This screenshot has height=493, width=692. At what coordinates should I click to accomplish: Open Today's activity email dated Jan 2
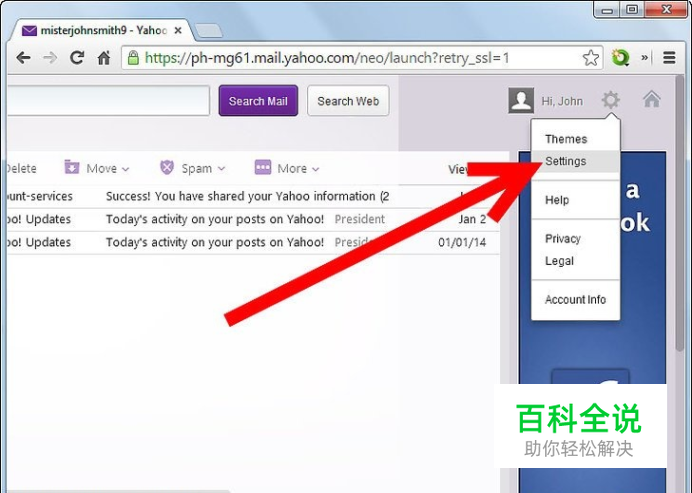tap(252, 219)
